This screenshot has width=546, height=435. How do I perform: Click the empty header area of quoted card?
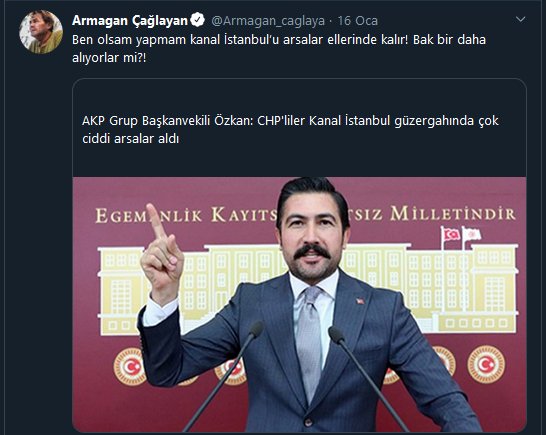click(x=299, y=96)
